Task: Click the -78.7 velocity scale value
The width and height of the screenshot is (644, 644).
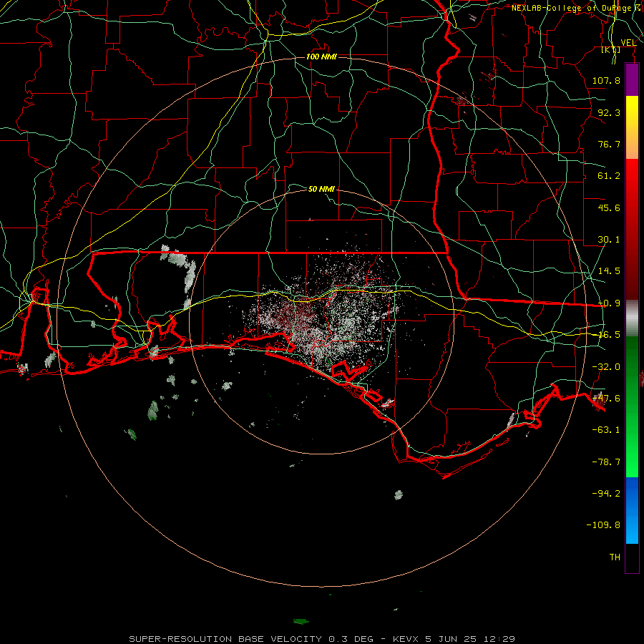Action: (x=606, y=462)
